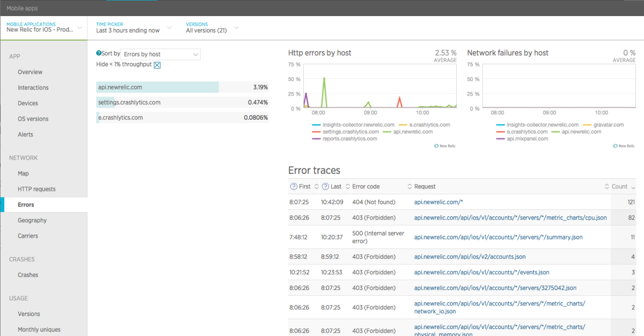Sort error traces using the Request column arrows
The height and width of the screenshot is (336, 644).
[607, 187]
